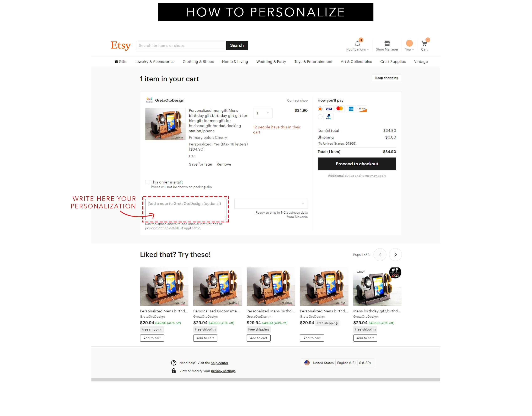Go to previous recommendations page arrow
This screenshot has height=416, width=532.
click(380, 255)
